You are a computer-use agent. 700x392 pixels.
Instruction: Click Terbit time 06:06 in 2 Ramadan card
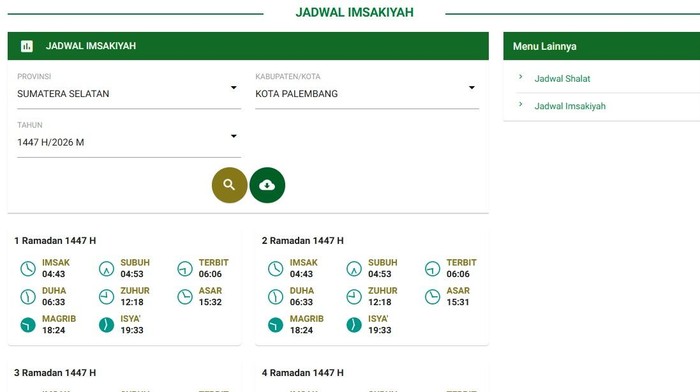point(458,274)
